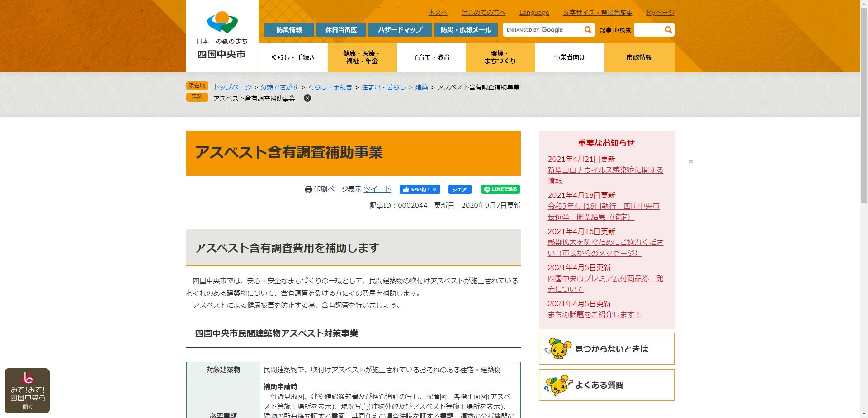Click the Google search magnifier icon

point(587,29)
